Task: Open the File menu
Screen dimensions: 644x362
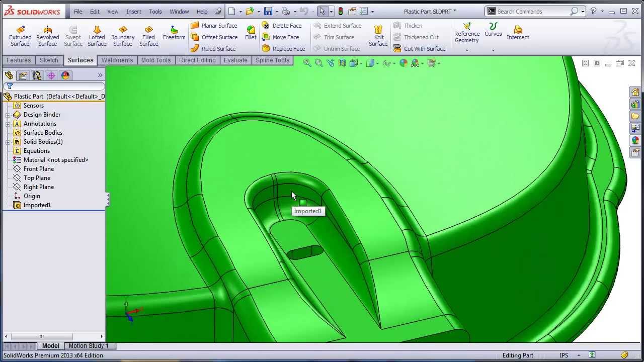Action: [x=78, y=12]
